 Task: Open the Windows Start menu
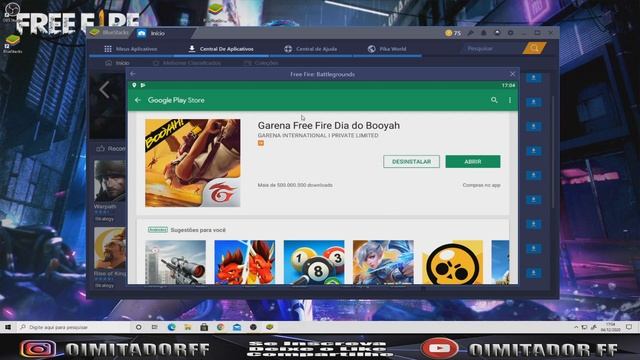8,327
